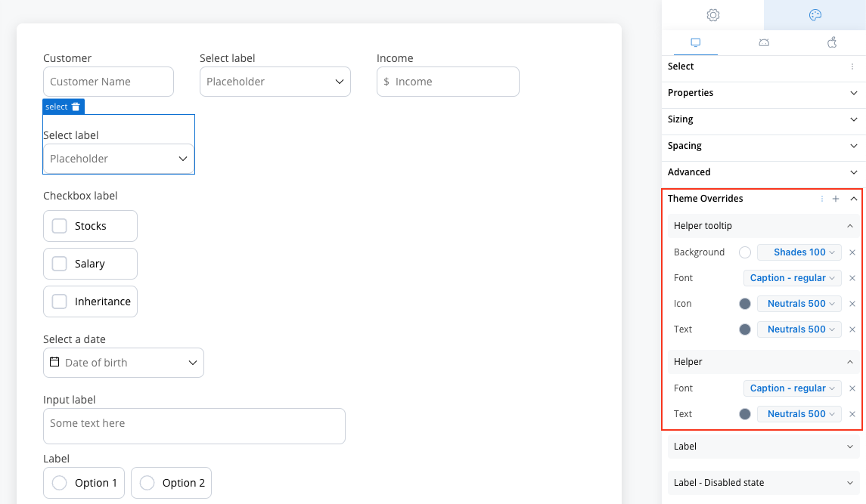Click the 'Checkbox label' text

80,196
